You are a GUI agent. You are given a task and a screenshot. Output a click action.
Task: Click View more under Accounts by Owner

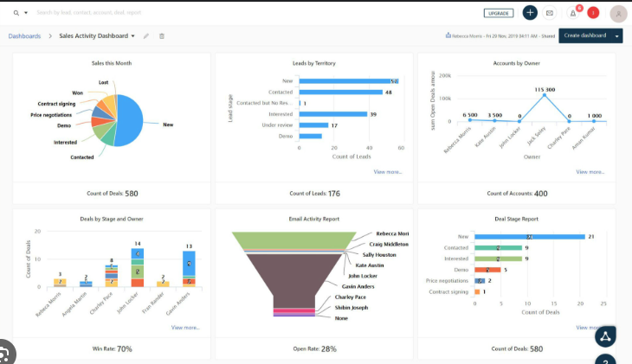[x=590, y=172]
